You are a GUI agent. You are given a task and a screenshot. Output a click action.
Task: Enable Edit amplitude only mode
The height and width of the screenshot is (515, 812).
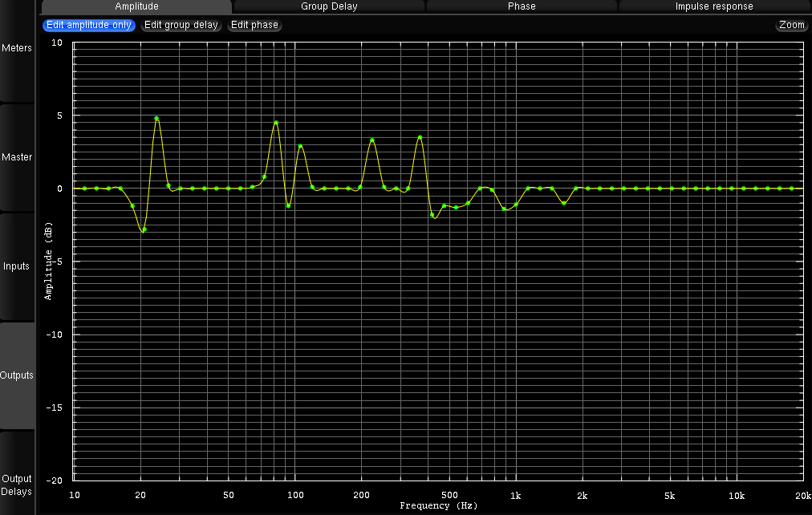[x=89, y=25]
